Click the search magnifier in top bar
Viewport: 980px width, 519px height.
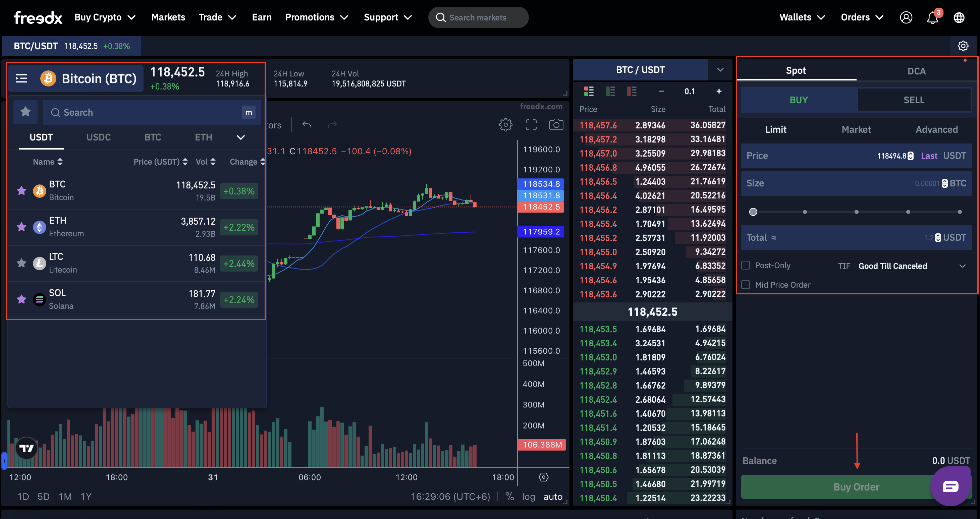point(441,17)
